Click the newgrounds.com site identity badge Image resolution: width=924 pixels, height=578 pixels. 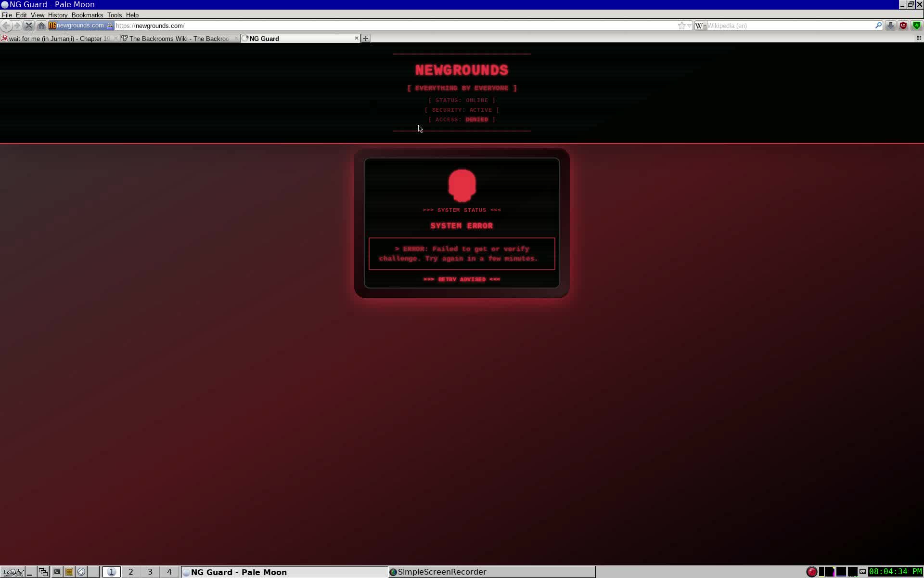point(81,26)
